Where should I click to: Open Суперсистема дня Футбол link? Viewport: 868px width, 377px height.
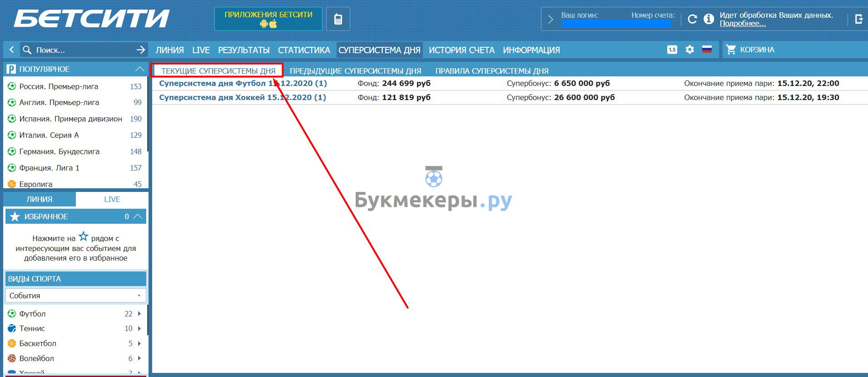pos(243,83)
